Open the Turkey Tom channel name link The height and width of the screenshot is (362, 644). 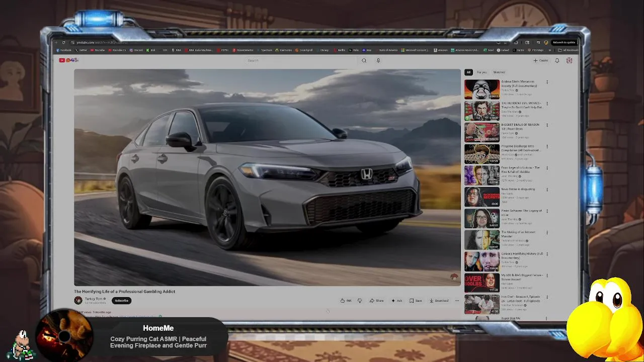tap(93, 299)
